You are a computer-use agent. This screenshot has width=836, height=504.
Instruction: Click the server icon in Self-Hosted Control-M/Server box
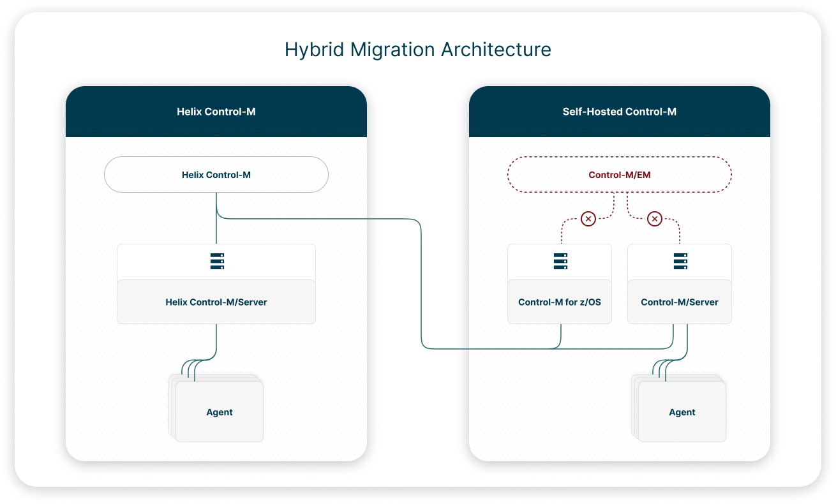click(x=680, y=262)
